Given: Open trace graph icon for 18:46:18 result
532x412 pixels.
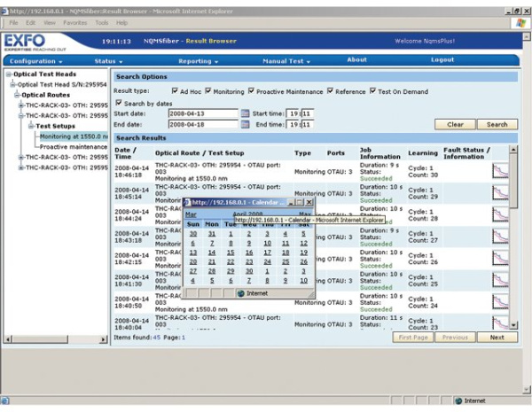Looking at the screenshot, I should tap(500, 171).
